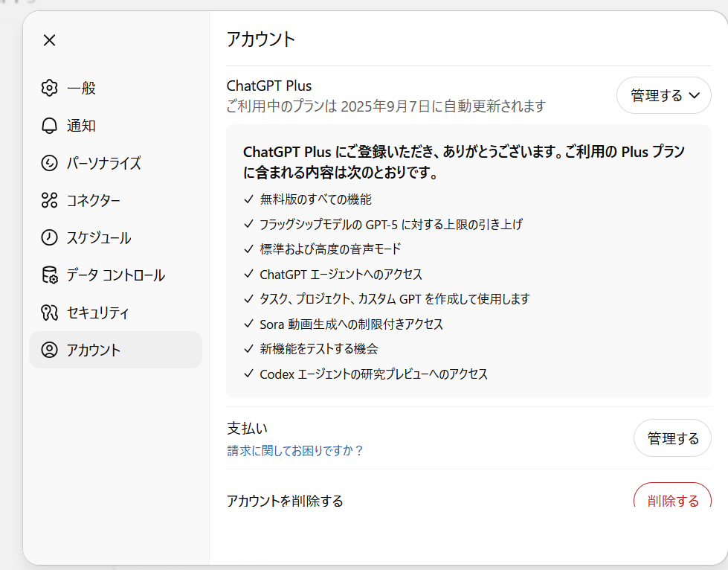The width and height of the screenshot is (728, 570).
Task: Click the bold ChatGPT Plus thank-you heading
Action: 464,162
